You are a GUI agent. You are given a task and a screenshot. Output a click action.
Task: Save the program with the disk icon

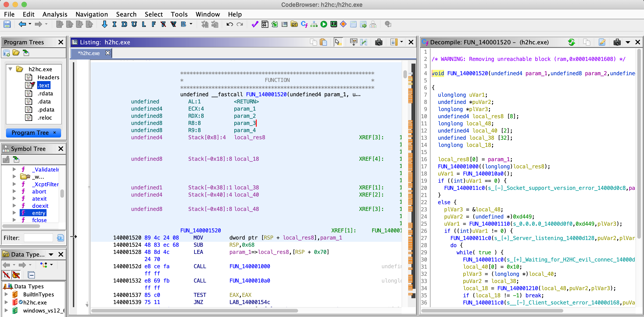point(7,24)
